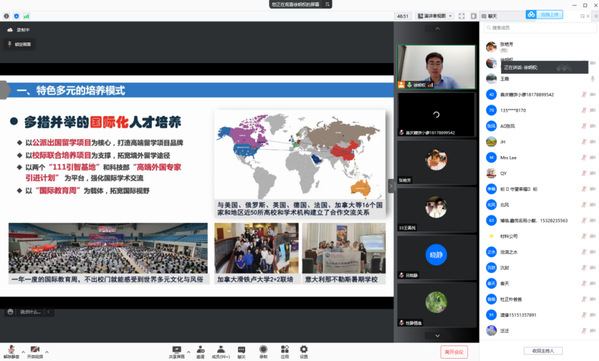Click the member search field

pos(538,28)
